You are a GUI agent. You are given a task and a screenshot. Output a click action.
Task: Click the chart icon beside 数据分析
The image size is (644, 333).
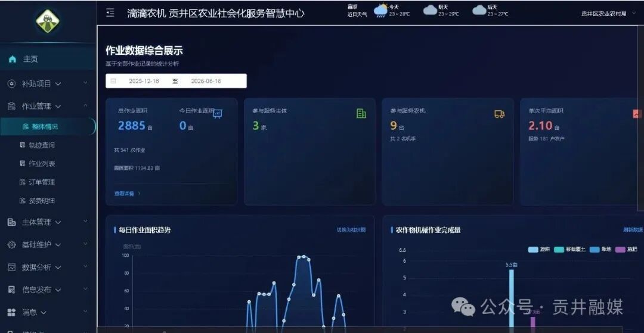pos(12,267)
